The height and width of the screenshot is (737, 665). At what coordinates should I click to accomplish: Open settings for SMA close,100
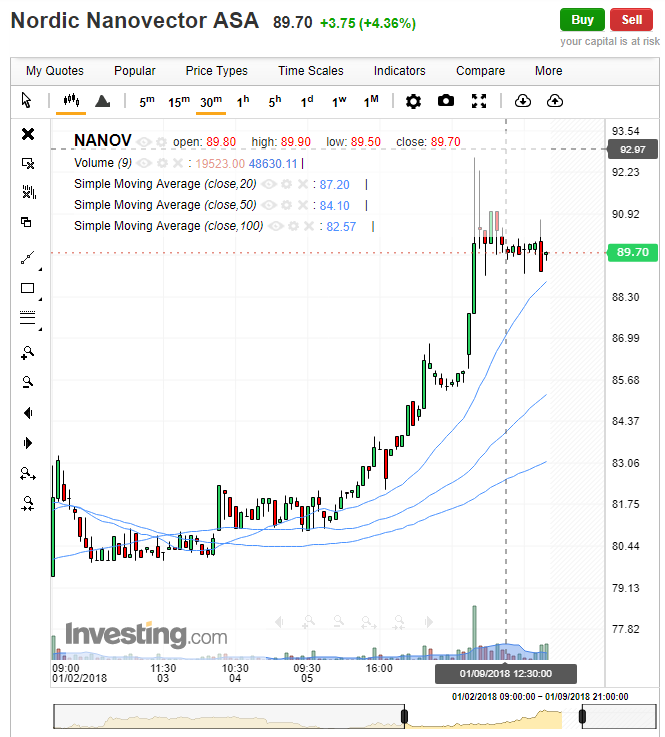pos(293,227)
